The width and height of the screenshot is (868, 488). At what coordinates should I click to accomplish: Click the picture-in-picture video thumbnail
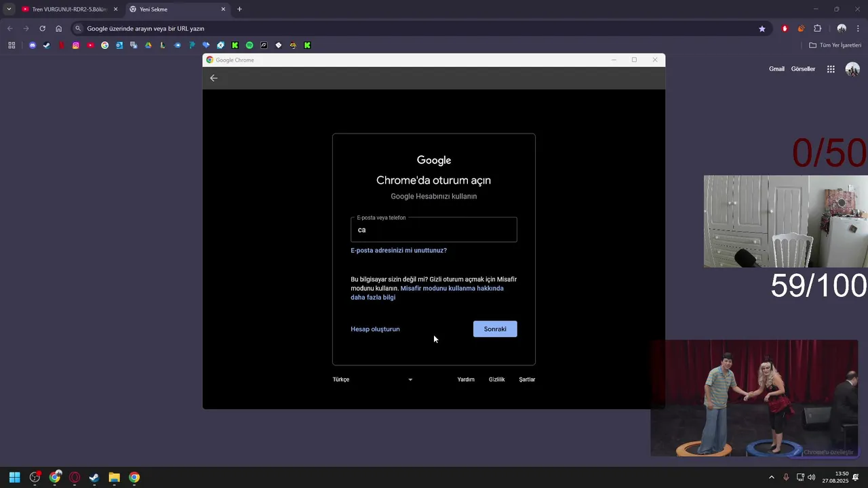(754, 398)
